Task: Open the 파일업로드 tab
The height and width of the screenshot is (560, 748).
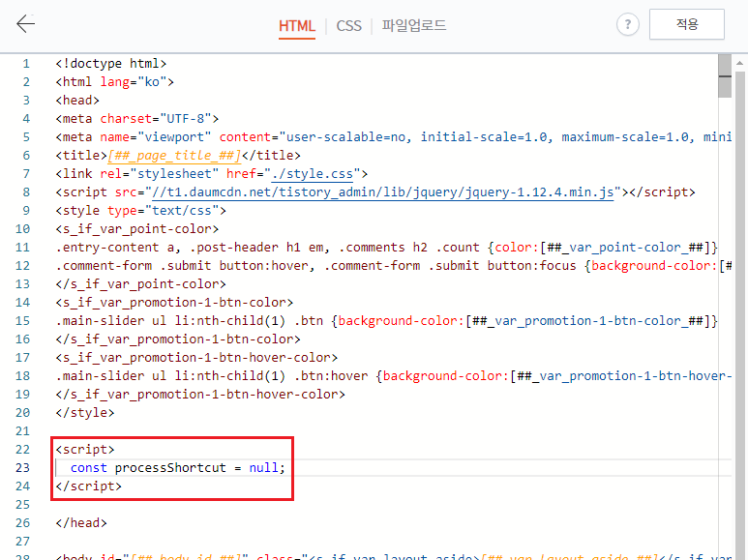Action: 413,25
